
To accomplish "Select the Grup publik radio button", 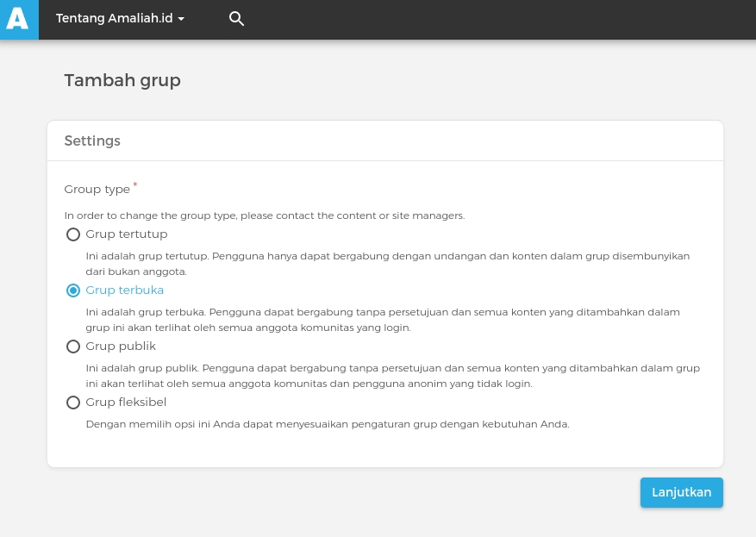I will click(x=73, y=347).
